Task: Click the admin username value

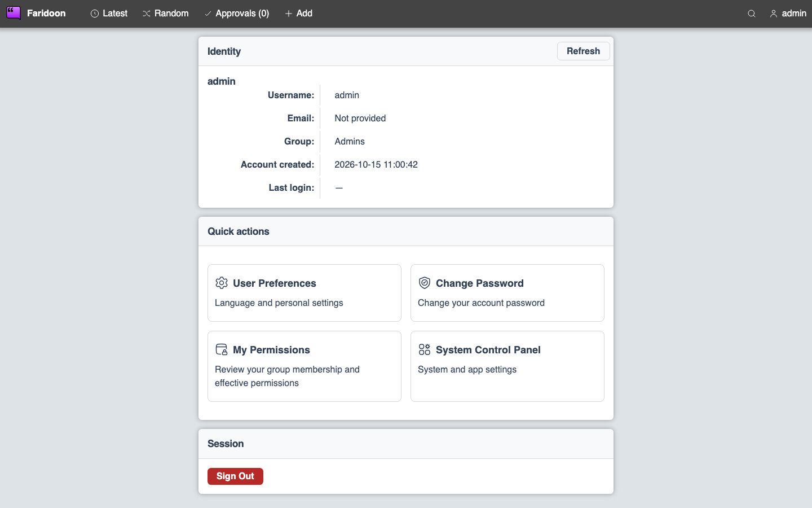Action: pyautogui.click(x=347, y=95)
